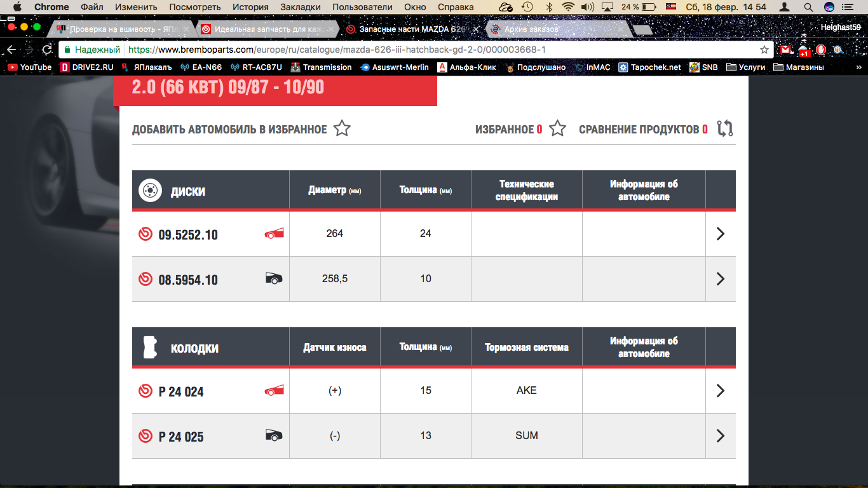Open the Wi-Fi menu
868x488 pixels.
(568, 7)
